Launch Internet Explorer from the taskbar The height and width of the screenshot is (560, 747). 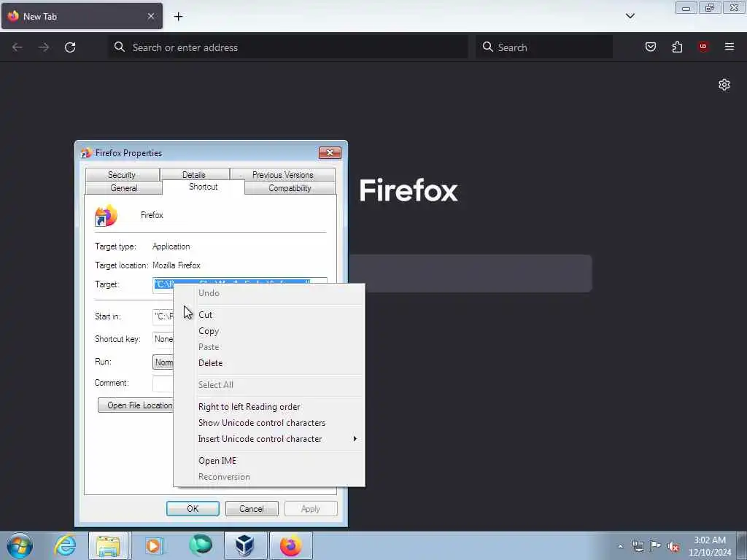point(65,545)
